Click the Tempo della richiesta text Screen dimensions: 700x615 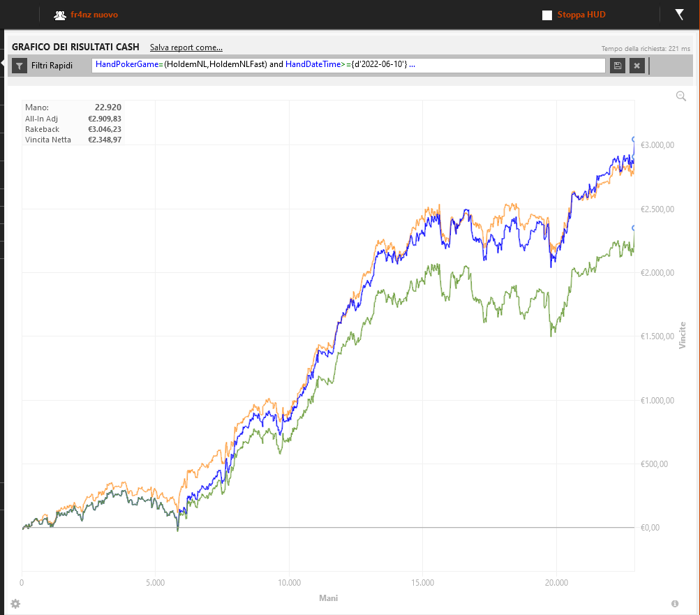pyautogui.click(x=646, y=49)
